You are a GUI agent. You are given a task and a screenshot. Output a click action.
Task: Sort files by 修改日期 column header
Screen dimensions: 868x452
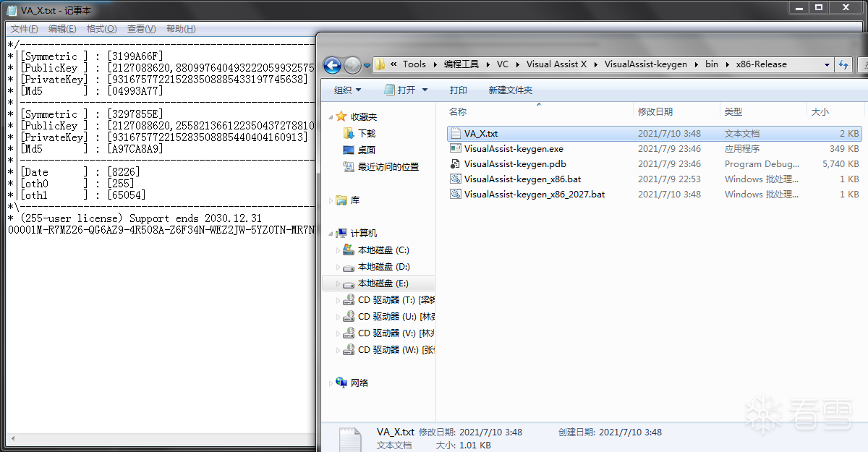pos(676,112)
